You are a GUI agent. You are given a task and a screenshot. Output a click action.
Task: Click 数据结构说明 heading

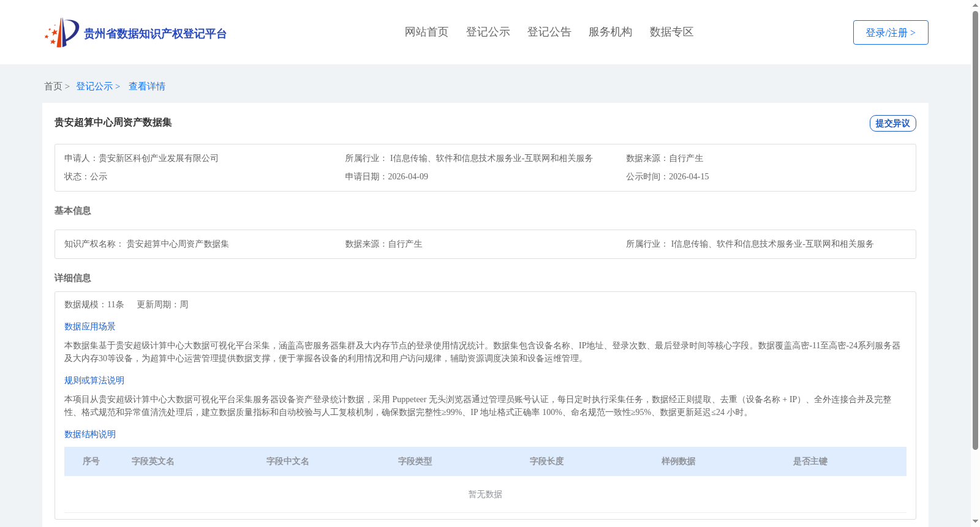(90, 434)
